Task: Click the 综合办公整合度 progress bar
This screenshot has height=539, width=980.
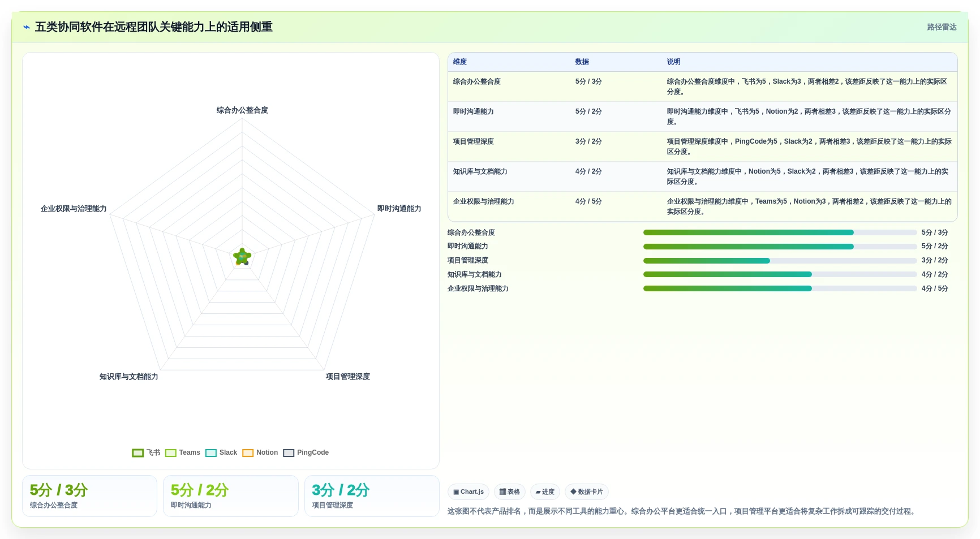Action: coord(780,232)
